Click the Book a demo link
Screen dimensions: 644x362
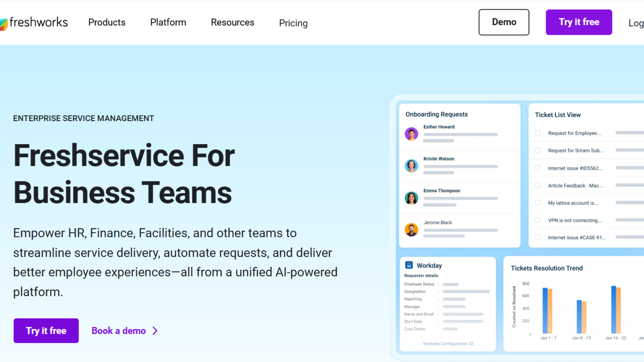click(118, 331)
